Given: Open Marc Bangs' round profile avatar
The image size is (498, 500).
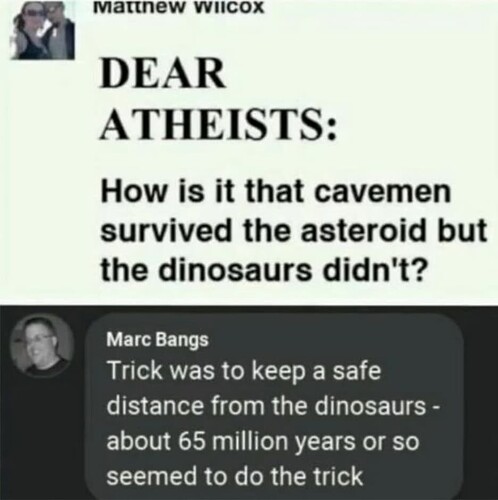Looking at the screenshot, I should point(43,346).
